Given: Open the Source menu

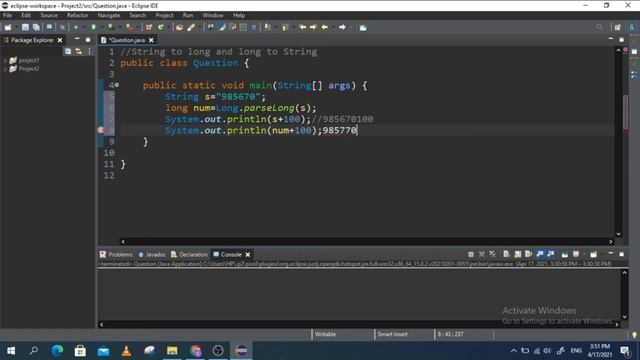Looking at the screenshot, I should point(49,15).
